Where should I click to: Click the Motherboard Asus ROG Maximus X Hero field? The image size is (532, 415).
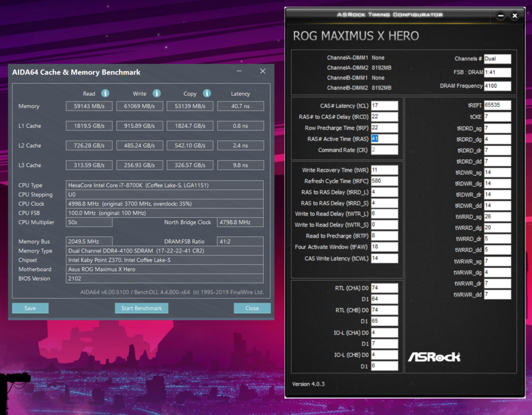164,269
